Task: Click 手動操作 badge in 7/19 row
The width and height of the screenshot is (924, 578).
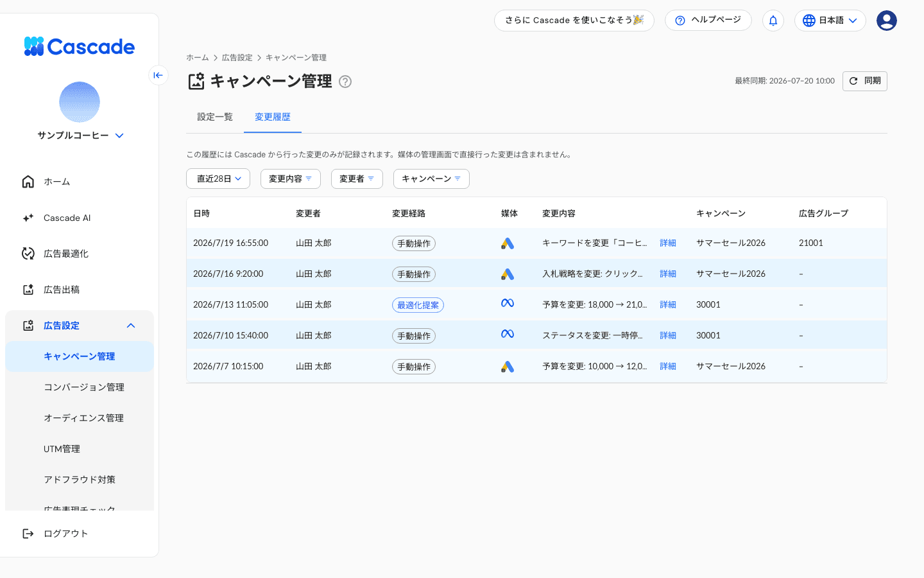Action: 414,243
